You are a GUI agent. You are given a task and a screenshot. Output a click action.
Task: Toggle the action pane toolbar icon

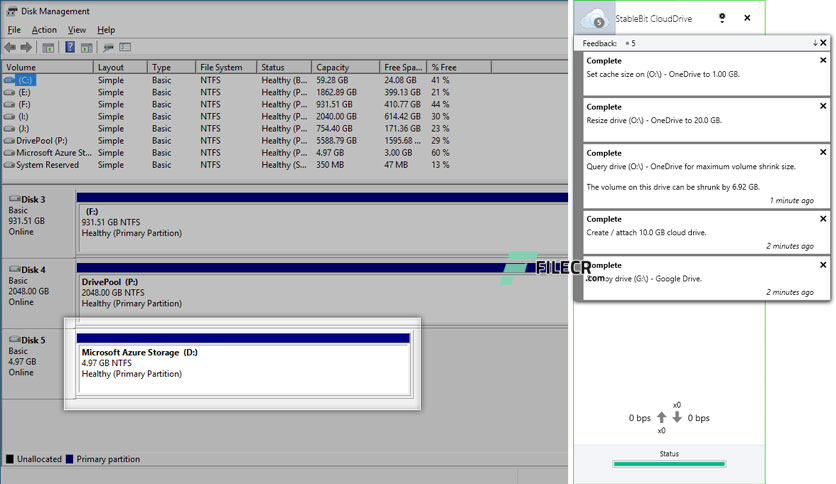(x=86, y=47)
